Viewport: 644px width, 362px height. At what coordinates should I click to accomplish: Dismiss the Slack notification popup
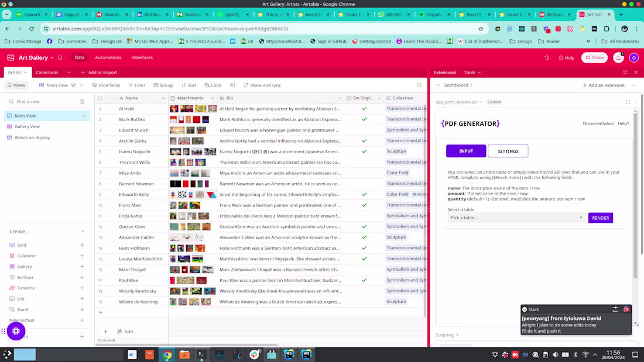pyautogui.click(x=626, y=309)
